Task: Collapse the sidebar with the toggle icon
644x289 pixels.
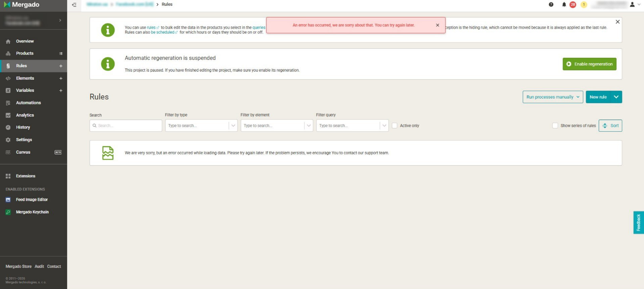Action: coord(74,5)
